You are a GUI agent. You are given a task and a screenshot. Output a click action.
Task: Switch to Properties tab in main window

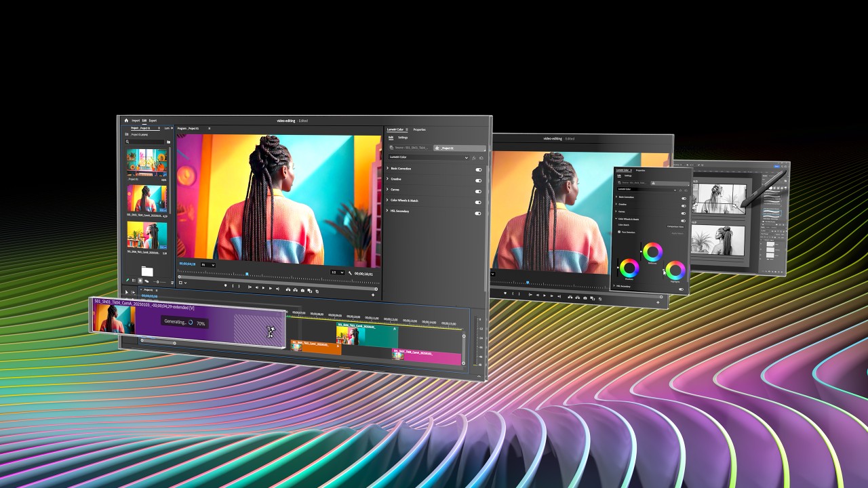tap(420, 129)
